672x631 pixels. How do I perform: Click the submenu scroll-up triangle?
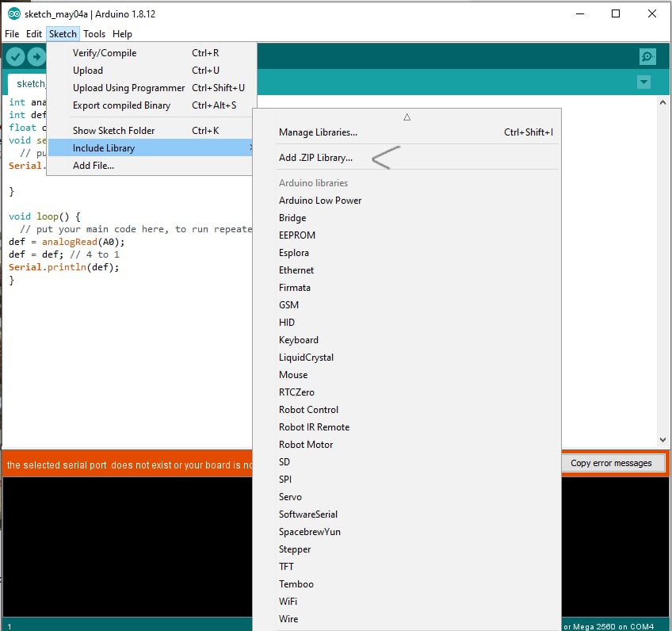[407, 117]
